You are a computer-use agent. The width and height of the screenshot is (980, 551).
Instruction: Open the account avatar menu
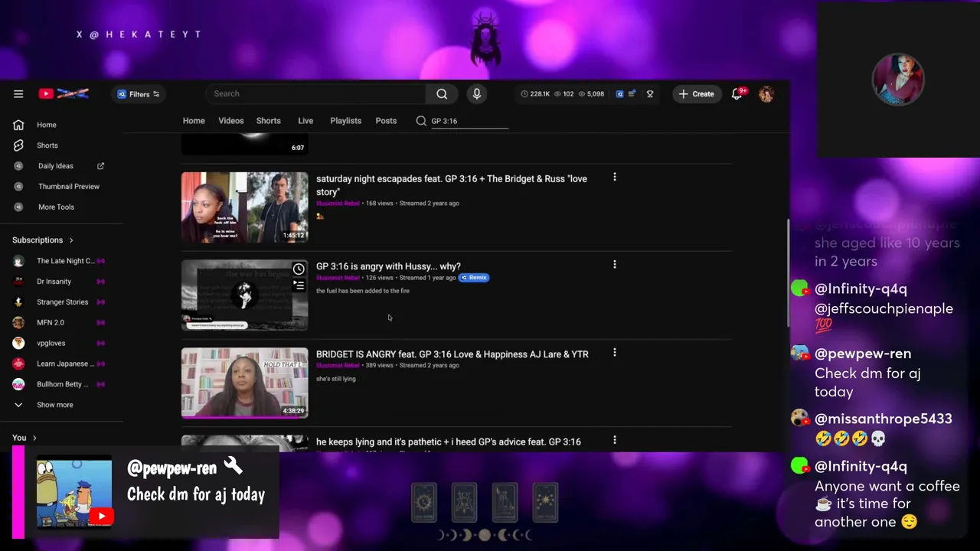tap(766, 94)
